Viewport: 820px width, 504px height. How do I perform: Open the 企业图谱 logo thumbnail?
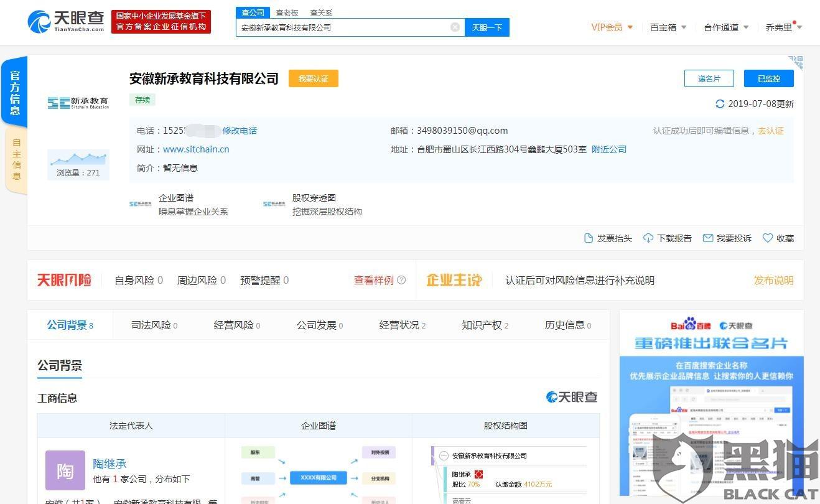click(x=141, y=204)
